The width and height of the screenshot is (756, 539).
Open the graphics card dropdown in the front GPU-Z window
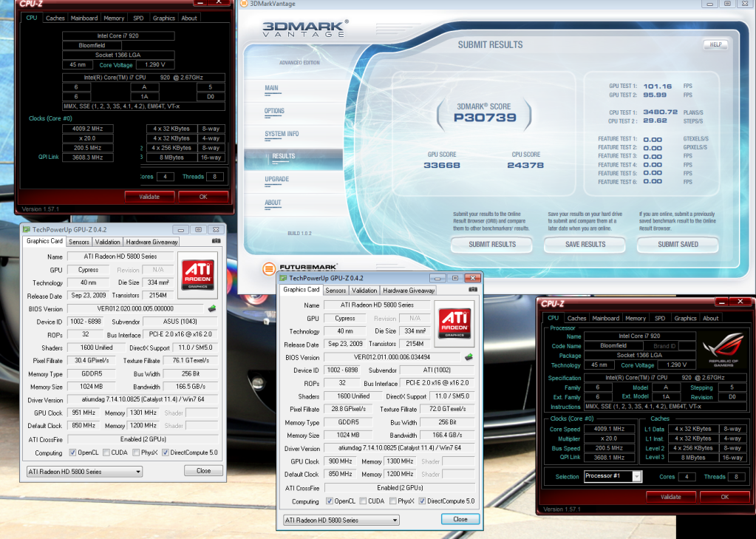point(341,521)
